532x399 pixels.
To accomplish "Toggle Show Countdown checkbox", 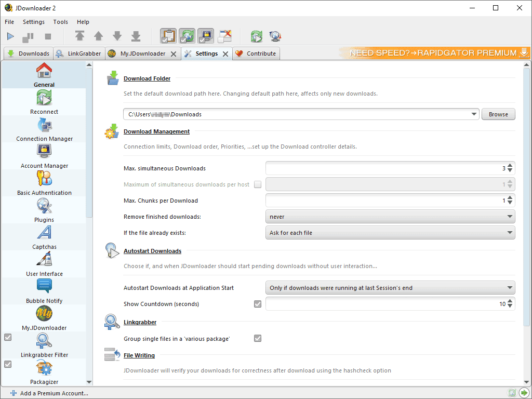I will [x=258, y=303].
